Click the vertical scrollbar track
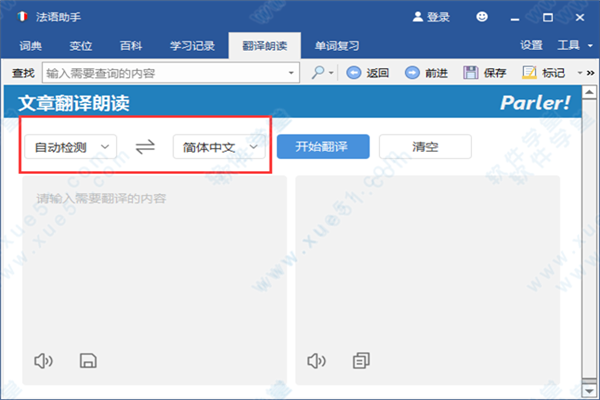The image size is (600, 400). (x=589, y=239)
